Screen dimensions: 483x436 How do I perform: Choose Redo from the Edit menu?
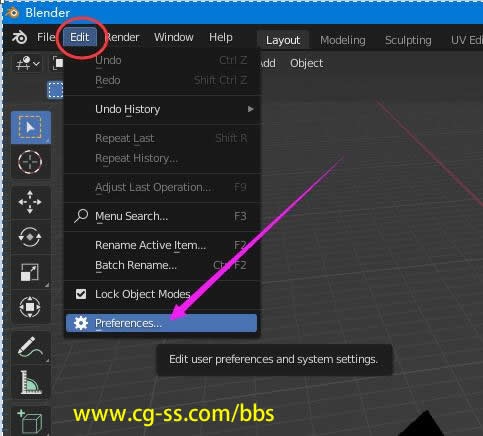pyautogui.click(x=162, y=80)
